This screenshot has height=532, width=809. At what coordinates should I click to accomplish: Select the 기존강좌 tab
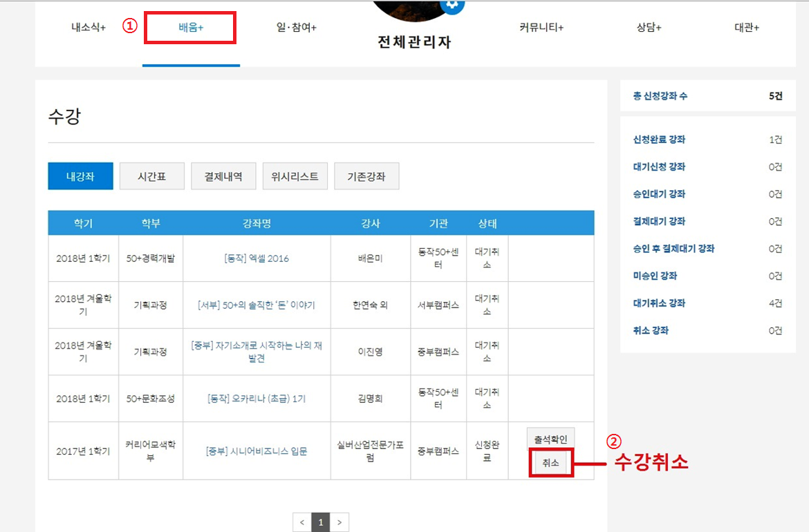point(366,176)
